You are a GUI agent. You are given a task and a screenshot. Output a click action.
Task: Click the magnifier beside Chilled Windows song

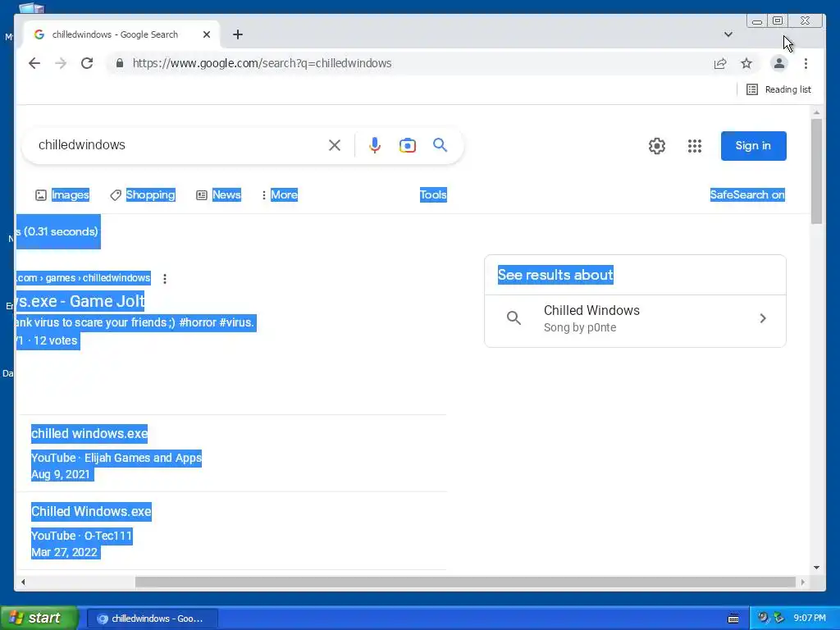tap(514, 318)
